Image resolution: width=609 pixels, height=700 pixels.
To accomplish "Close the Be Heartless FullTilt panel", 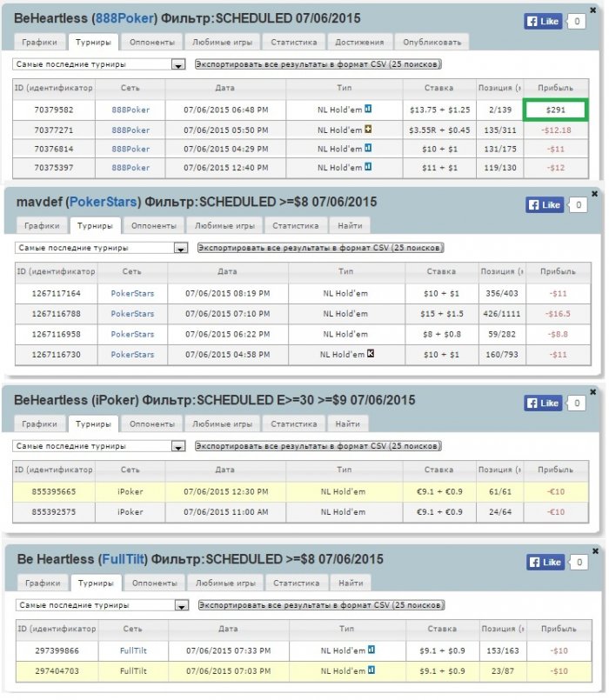I will (595, 551).
